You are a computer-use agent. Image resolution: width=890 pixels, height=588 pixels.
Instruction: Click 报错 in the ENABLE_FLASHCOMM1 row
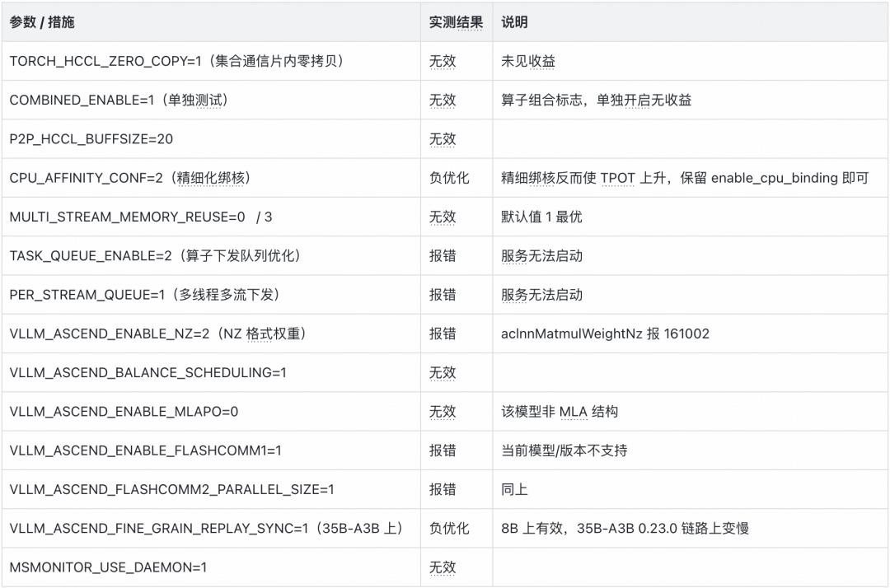click(443, 450)
